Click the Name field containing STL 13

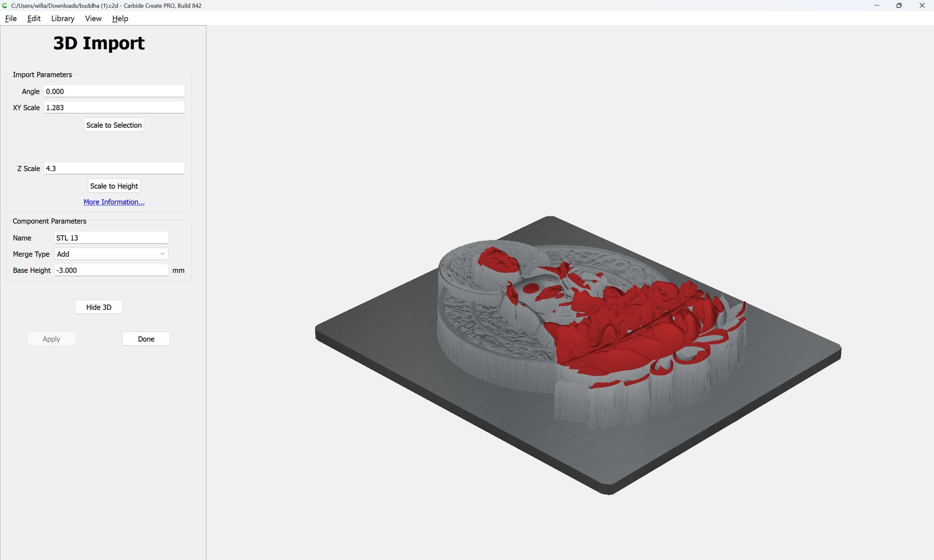coord(111,238)
